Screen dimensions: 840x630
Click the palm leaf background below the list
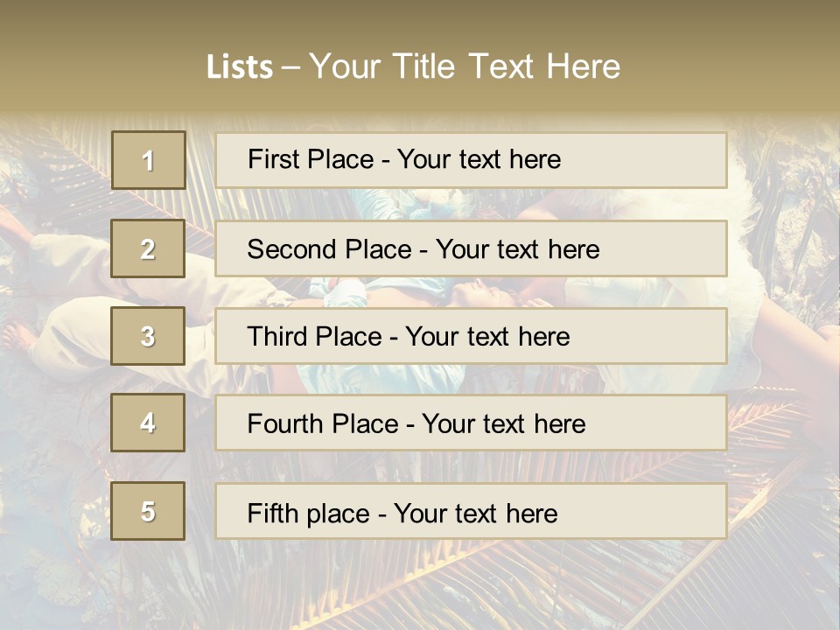(x=420, y=586)
